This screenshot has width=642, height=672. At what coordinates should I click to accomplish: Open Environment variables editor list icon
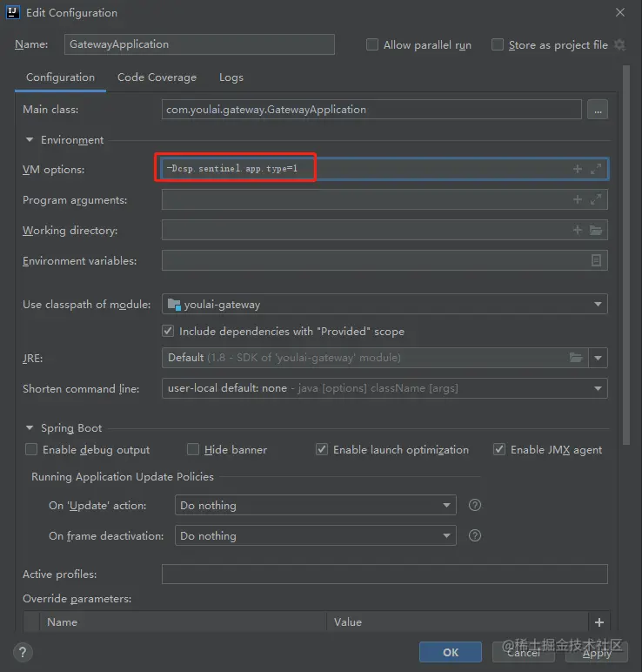point(596,260)
